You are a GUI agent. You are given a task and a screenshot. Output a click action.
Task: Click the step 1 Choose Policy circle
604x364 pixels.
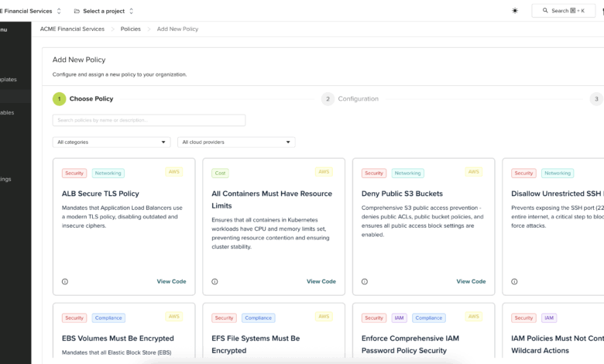[59, 99]
